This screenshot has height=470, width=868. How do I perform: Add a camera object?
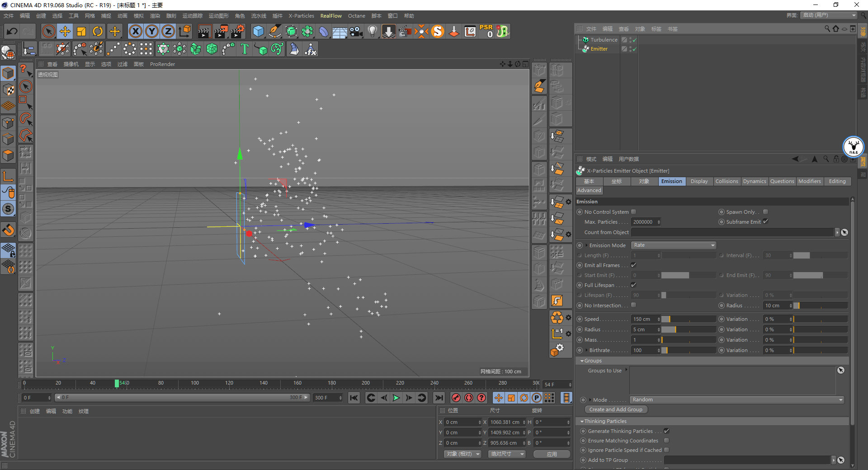coord(356,31)
